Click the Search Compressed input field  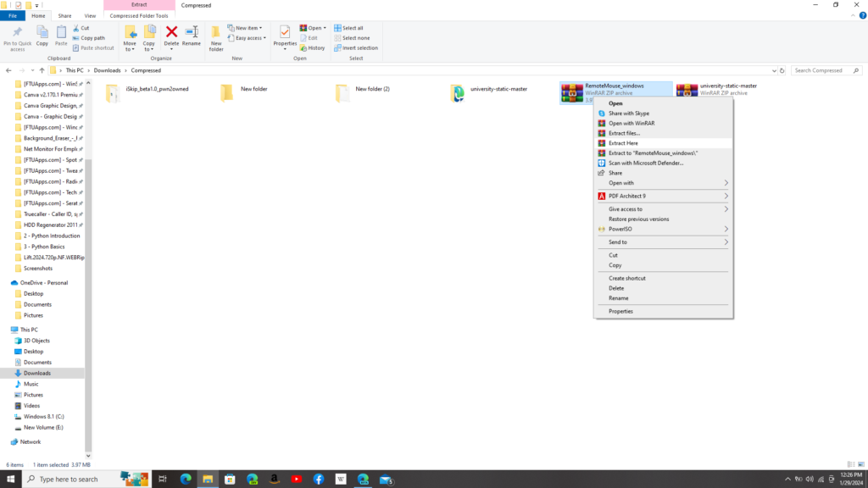tap(822, 70)
